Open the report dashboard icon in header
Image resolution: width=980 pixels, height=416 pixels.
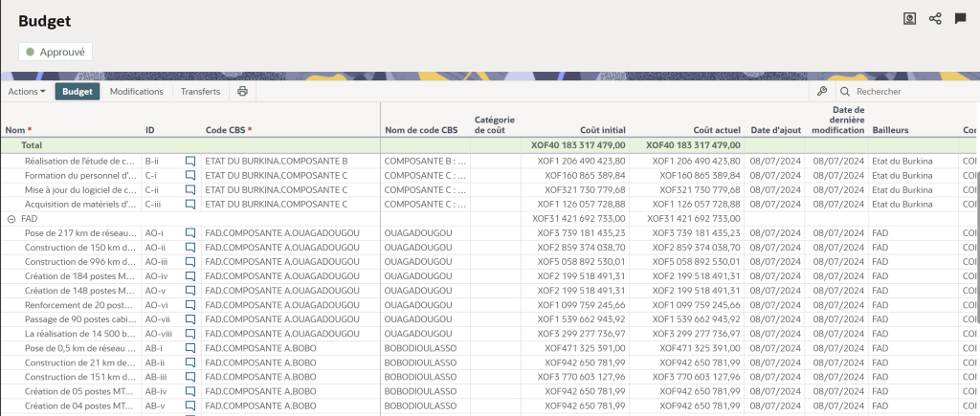(x=910, y=18)
